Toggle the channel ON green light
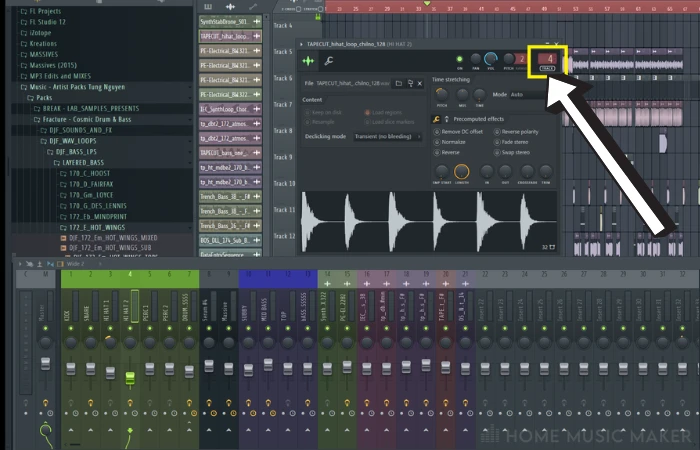Screen dimensions: 700x450 point(459,59)
